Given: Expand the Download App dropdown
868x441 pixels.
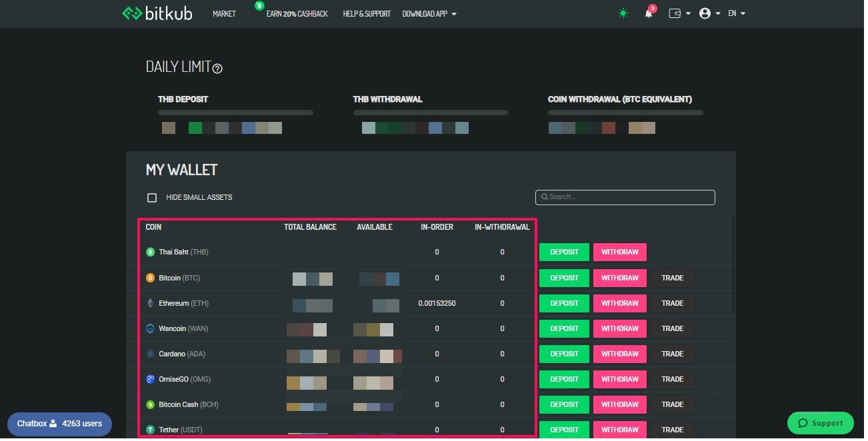Looking at the screenshot, I should pos(429,13).
